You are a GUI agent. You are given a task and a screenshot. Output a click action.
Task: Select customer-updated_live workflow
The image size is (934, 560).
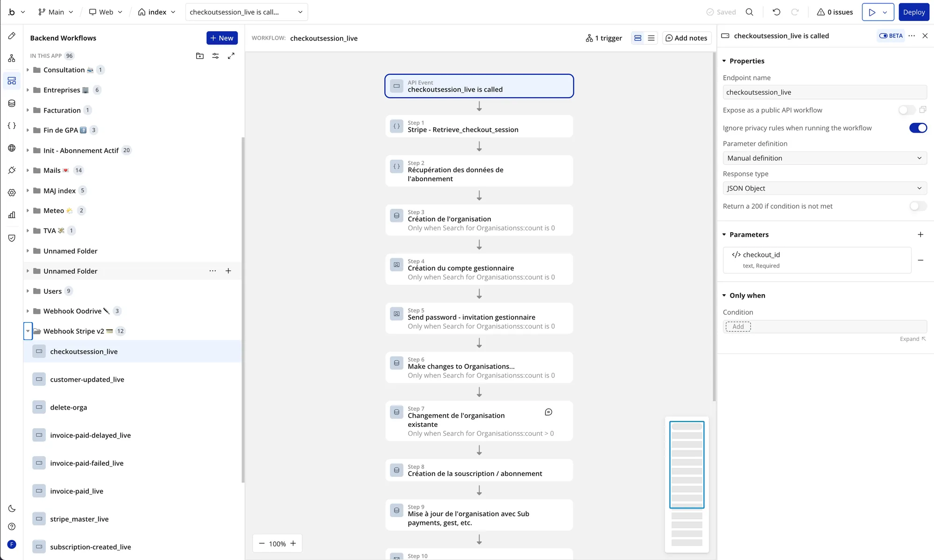[x=133, y=380]
